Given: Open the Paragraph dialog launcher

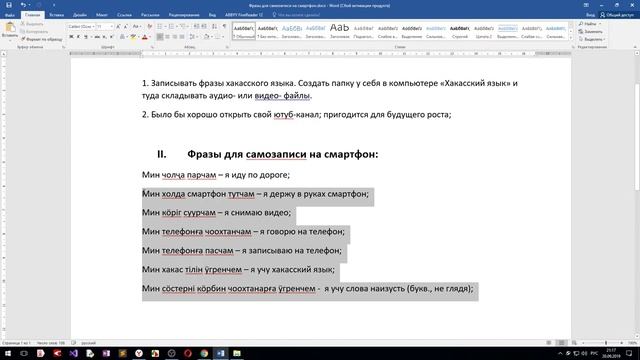Looking at the screenshot, I should pos(227,47).
